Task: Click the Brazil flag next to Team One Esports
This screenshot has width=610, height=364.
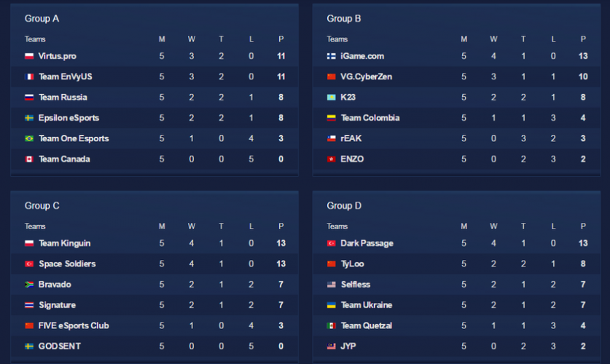Action: (x=29, y=138)
